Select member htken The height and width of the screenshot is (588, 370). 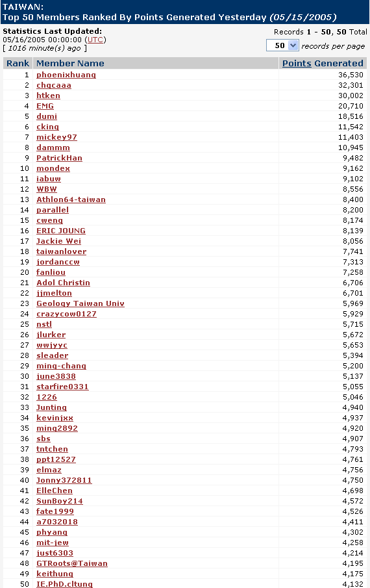pos(48,96)
